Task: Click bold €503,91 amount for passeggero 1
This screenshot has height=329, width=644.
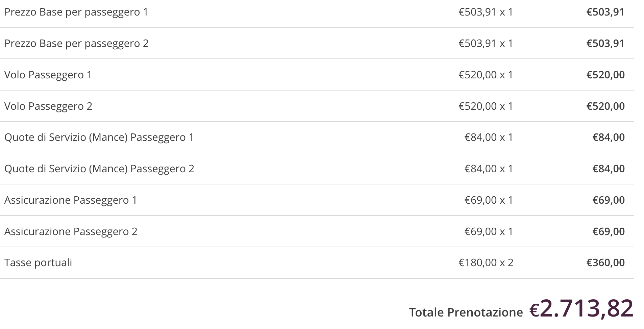Action: click(605, 12)
